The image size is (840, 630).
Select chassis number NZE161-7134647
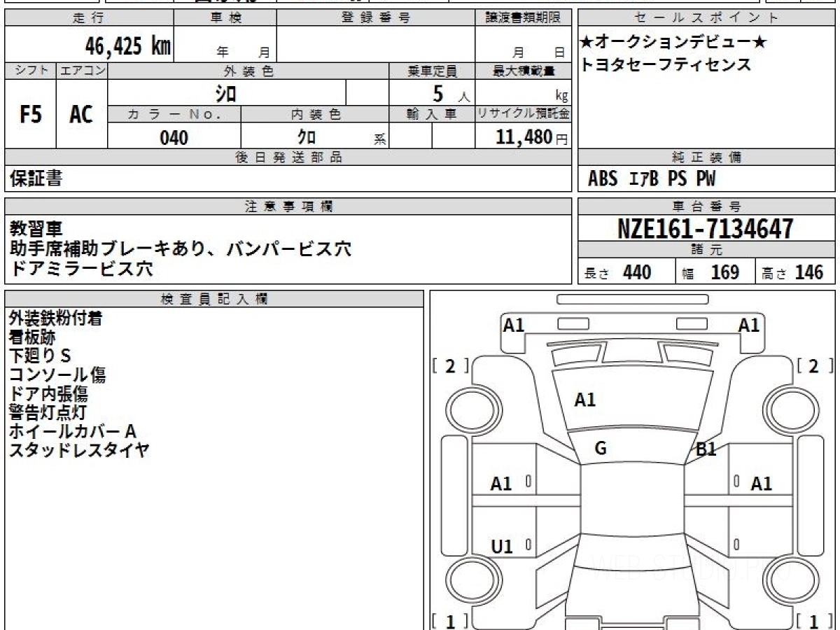coord(706,228)
